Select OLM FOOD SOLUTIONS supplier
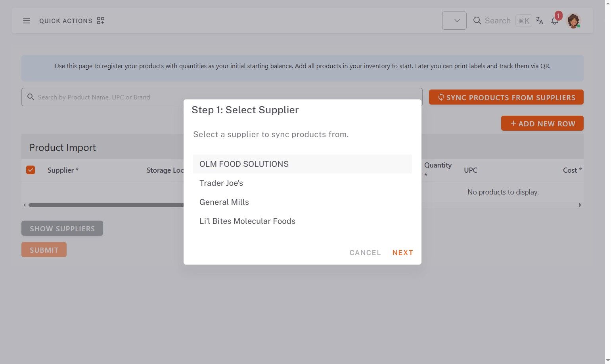611x364 pixels. [302, 164]
